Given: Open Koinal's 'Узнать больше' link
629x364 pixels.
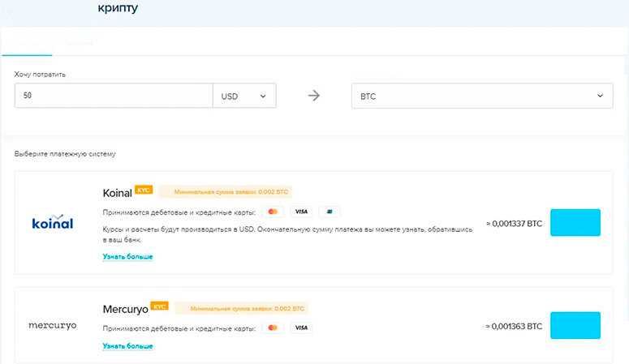Looking at the screenshot, I should pos(127,257).
